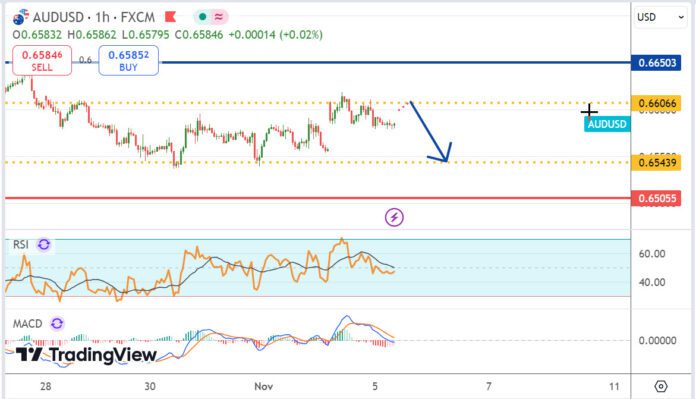Click the 7 date on time axis
696x399 pixels.
[488, 387]
